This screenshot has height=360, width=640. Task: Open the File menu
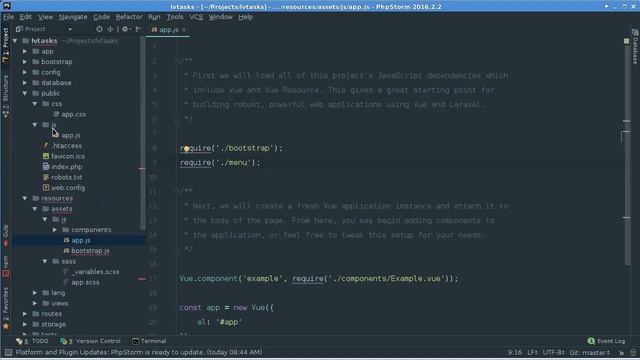8,17
